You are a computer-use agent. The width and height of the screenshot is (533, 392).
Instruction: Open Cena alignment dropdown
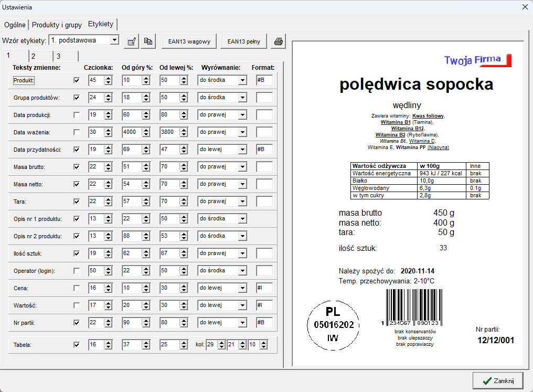click(242, 288)
